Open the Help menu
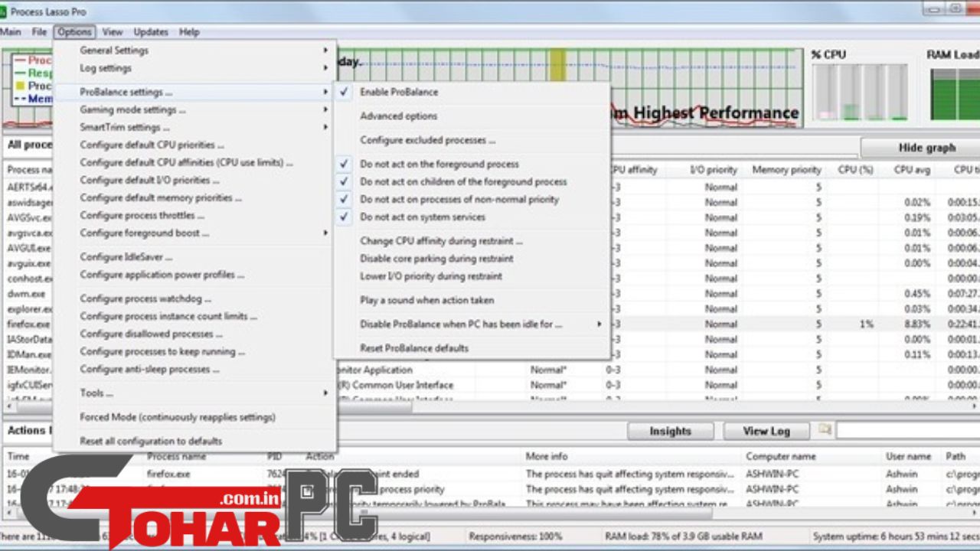 (189, 32)
